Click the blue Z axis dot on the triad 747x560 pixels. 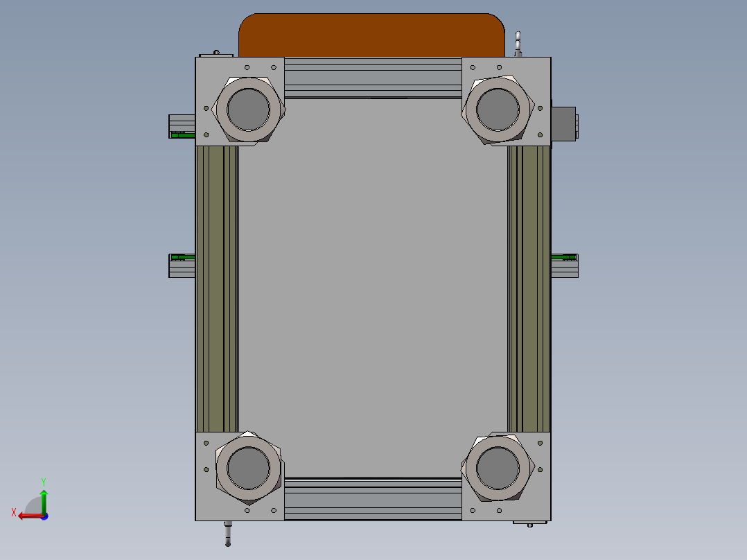click(x=44, y=516)
